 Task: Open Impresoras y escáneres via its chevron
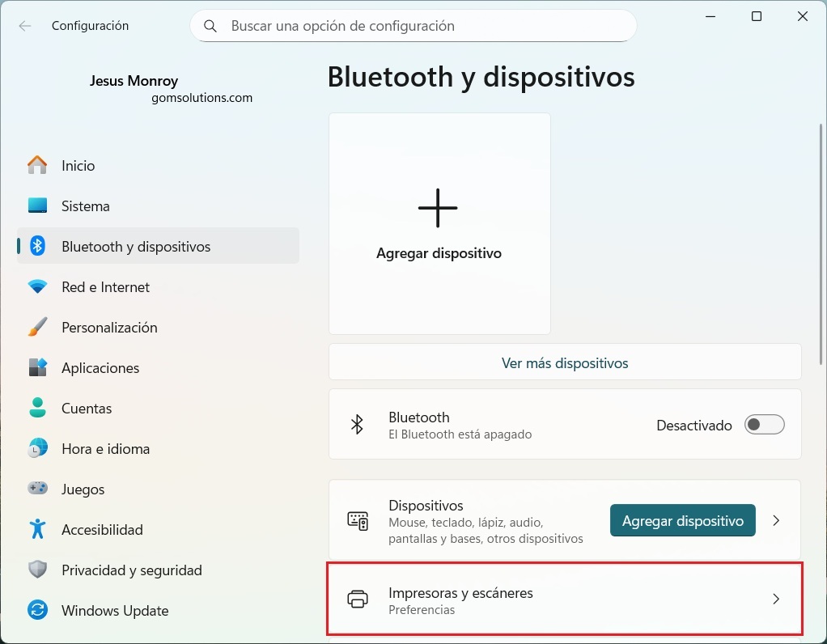[776, 599]
